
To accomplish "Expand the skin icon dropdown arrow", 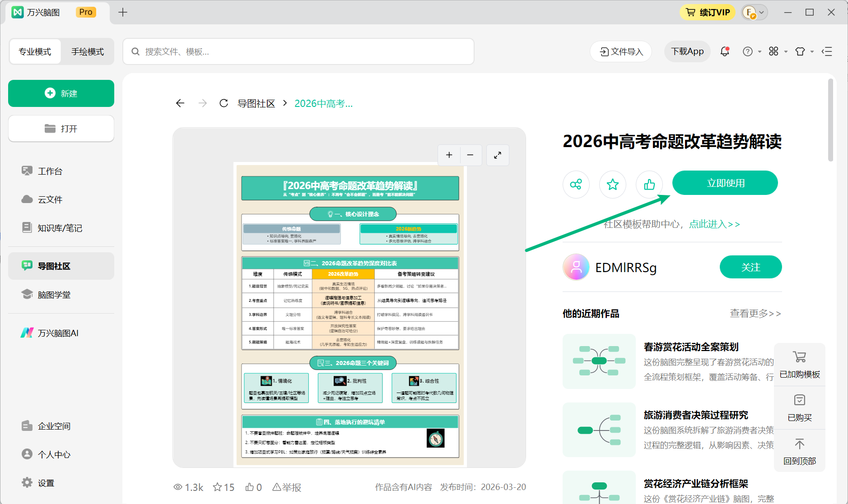I will [812, 52].
